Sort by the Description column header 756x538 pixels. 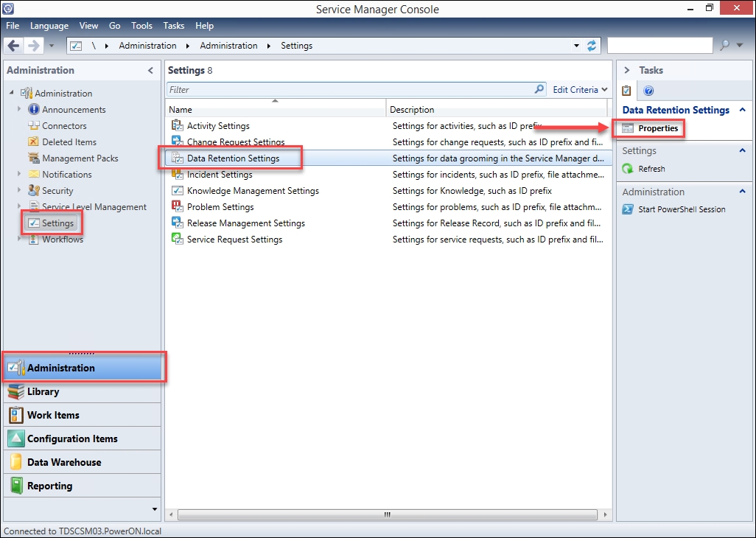497,109
